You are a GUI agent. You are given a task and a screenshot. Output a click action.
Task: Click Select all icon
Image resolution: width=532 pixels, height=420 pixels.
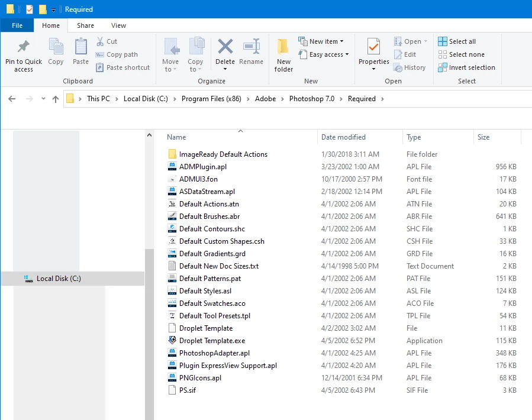[x=443, y=41]
